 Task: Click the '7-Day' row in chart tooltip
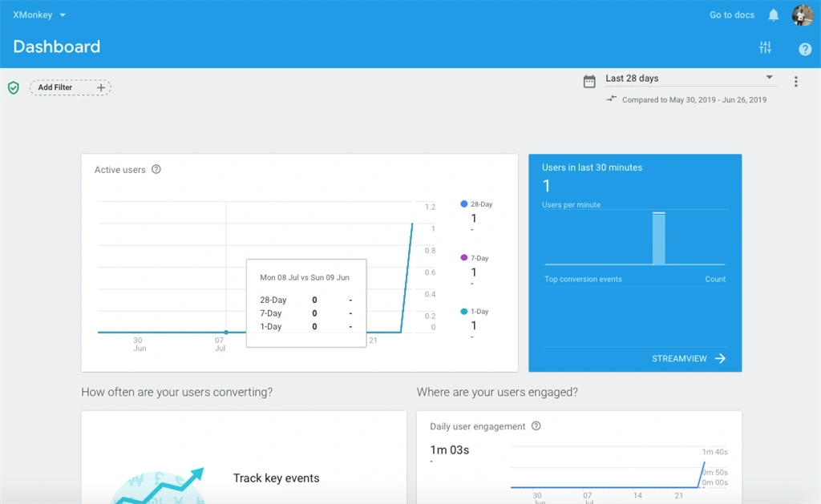tap(305, 313)
